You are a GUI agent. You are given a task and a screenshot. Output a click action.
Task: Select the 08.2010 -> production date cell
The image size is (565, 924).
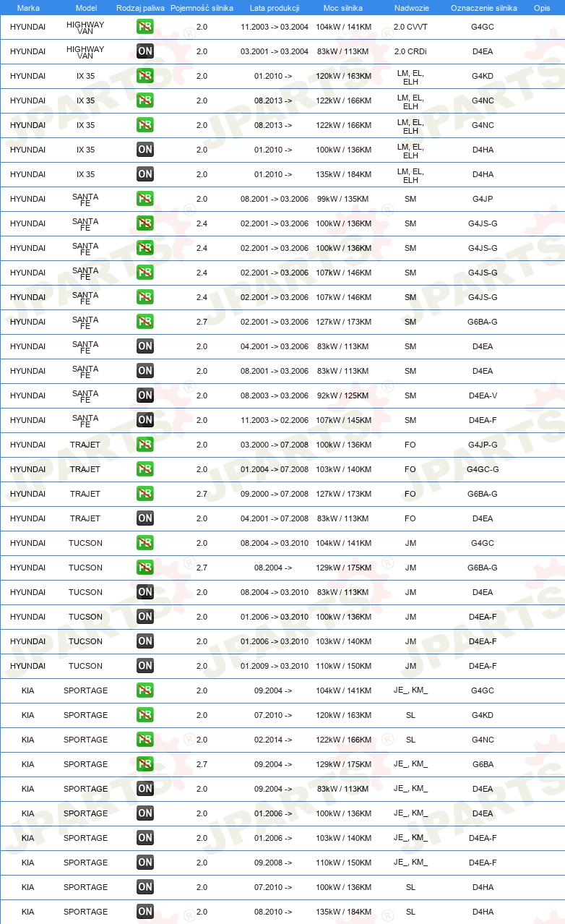point(273,912)
